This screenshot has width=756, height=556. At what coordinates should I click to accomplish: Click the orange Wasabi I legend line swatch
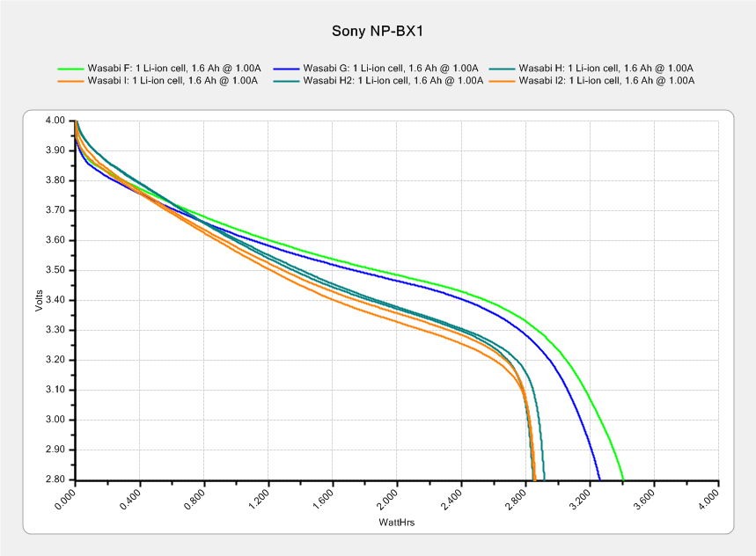70,80
